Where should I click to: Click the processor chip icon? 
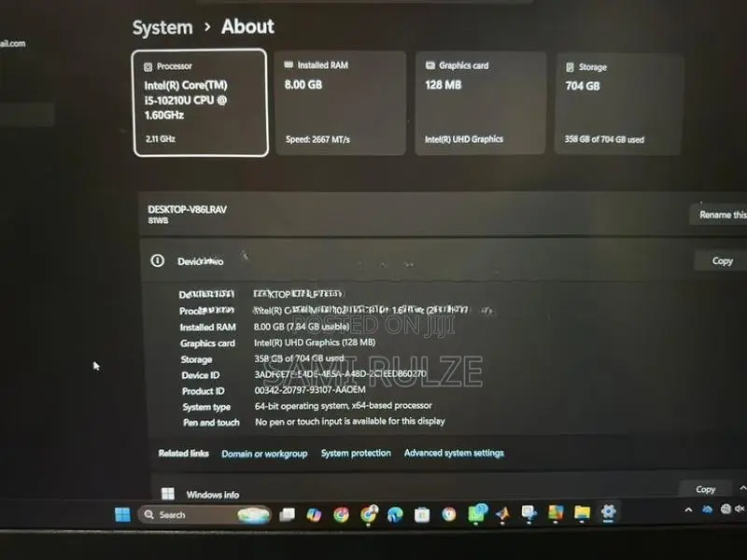click(x=148, y=66)
